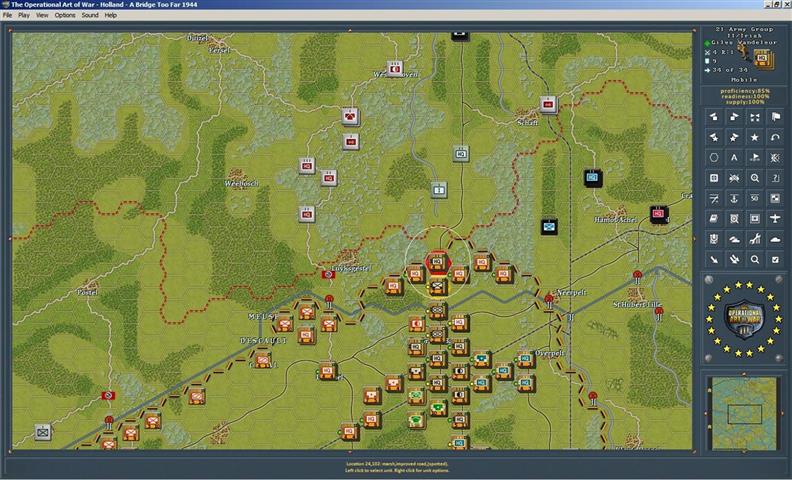
Task: Click the nested square frame icon
Action: point(755,219)
